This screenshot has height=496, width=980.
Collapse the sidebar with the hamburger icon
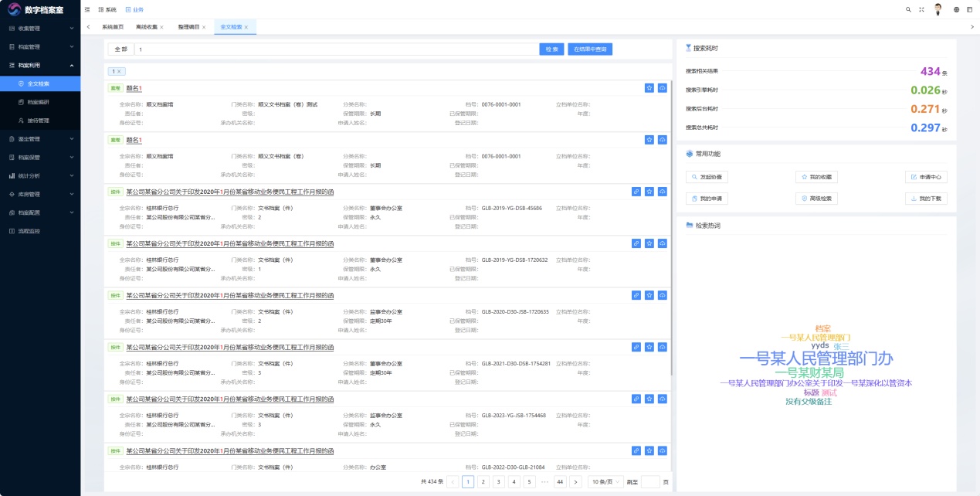point(86,9)
